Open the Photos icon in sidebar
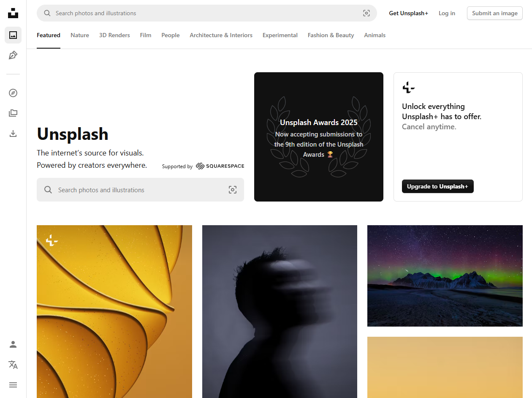532x398 pixels. coord(13,35)
